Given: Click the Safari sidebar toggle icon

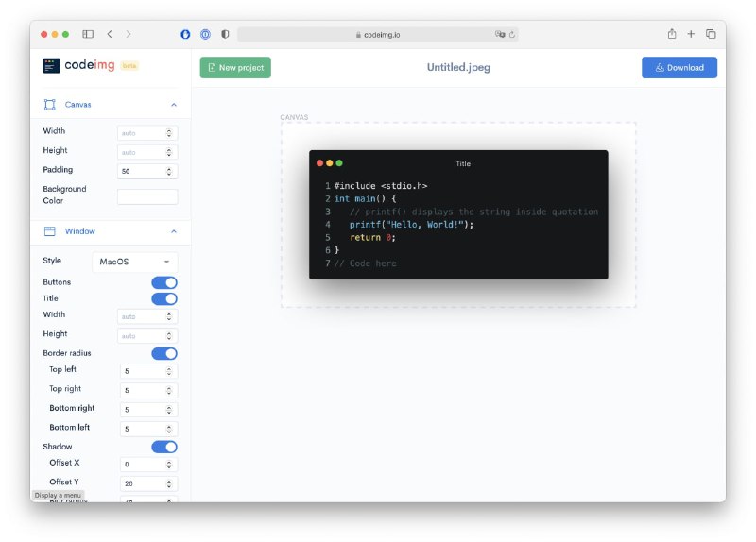Looking at the screenshot, I should (x=88, y=34).
